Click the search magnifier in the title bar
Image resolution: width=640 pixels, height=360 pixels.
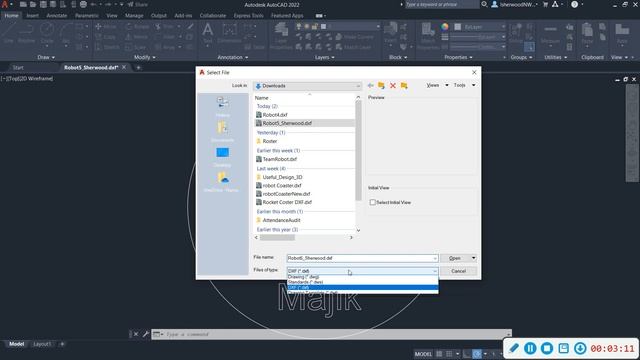click(x=484, y=4)
